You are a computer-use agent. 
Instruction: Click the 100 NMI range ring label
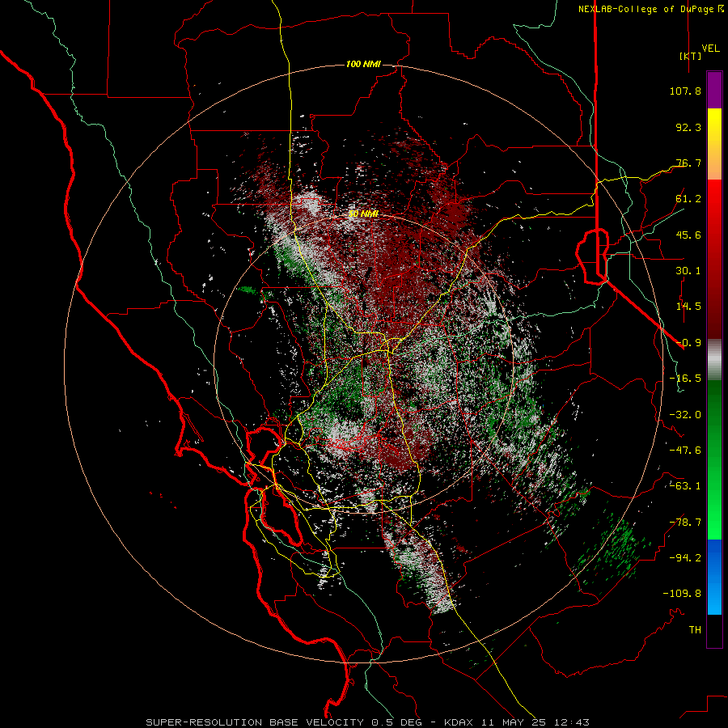363,64
